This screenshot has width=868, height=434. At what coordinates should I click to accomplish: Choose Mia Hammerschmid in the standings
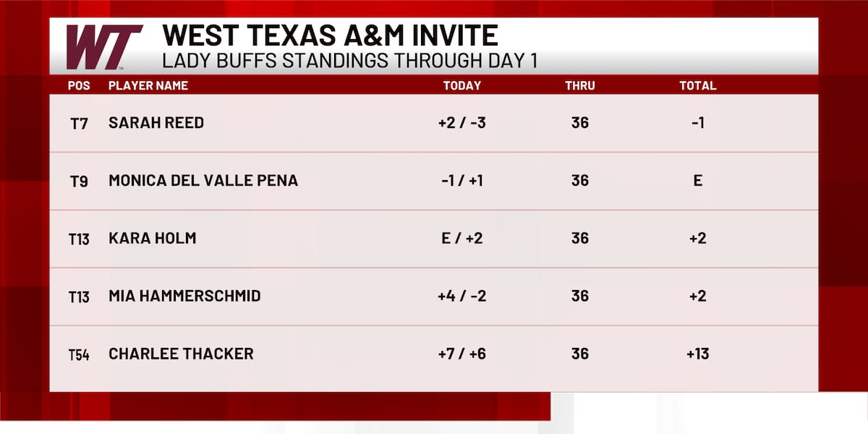[184, 297]
